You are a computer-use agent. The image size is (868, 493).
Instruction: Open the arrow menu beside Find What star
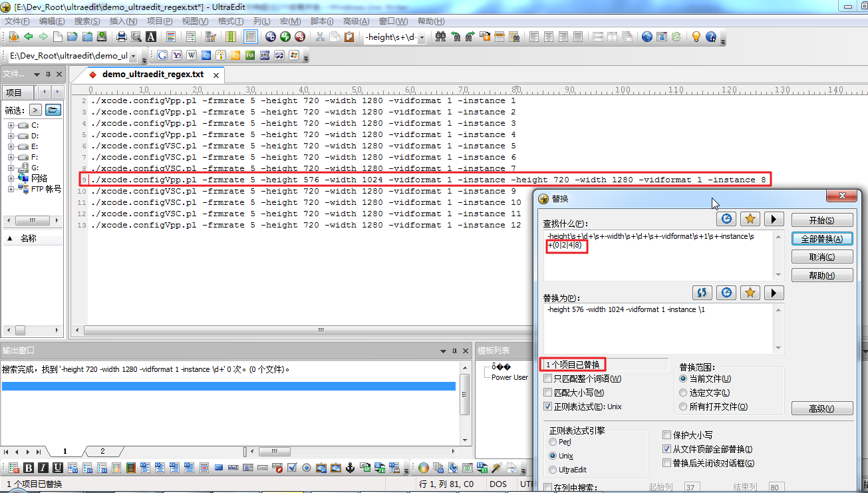[773, 219]
